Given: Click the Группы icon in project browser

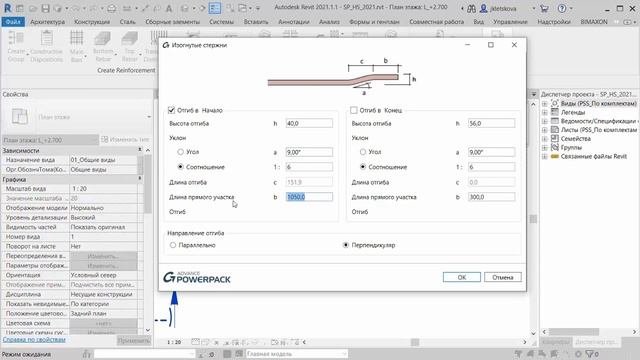Looking at the screenshot, I should pos(555,147).
